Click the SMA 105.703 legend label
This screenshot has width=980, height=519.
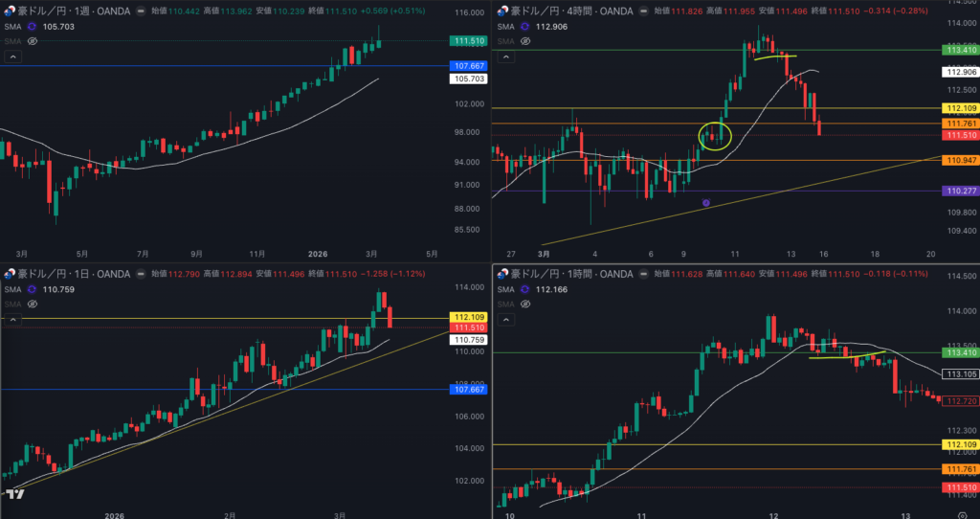tap(39, 26)
